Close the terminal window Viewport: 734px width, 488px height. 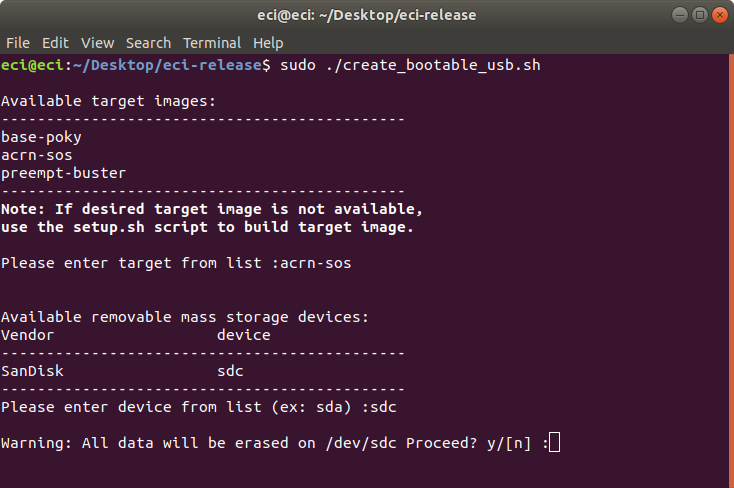tap(720, 15)
